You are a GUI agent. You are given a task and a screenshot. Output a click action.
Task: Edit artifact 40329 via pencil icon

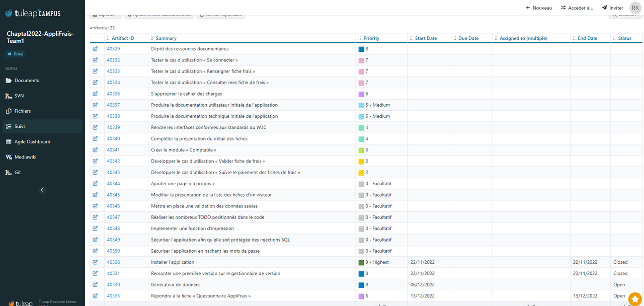[x=95, y=49]
